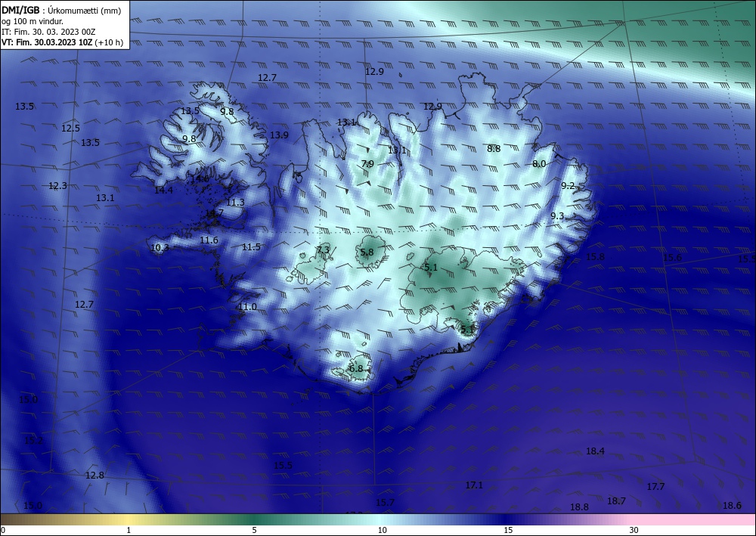Click the 5.8 value on the glacier
Screen dimensions: 756x536
367,252
